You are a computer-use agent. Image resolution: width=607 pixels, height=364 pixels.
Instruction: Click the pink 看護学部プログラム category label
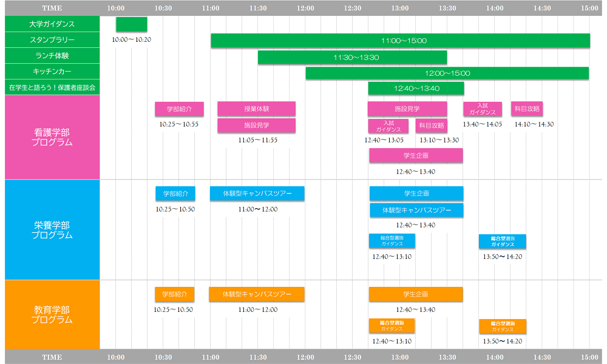[x=52, y=137]
